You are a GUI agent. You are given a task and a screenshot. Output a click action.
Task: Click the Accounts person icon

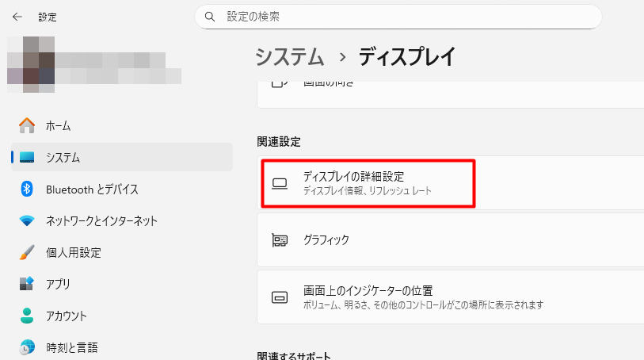pos(27,316)
